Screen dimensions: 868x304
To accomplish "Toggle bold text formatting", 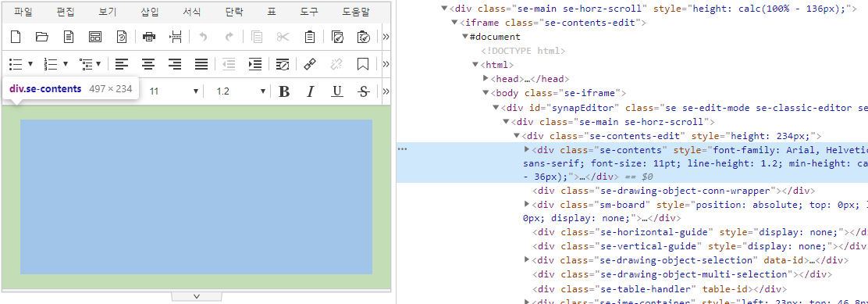I will (284, 91).
